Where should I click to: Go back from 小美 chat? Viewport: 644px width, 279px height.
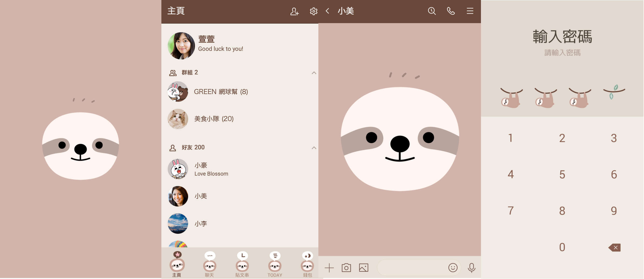click(x=328, y=11)
